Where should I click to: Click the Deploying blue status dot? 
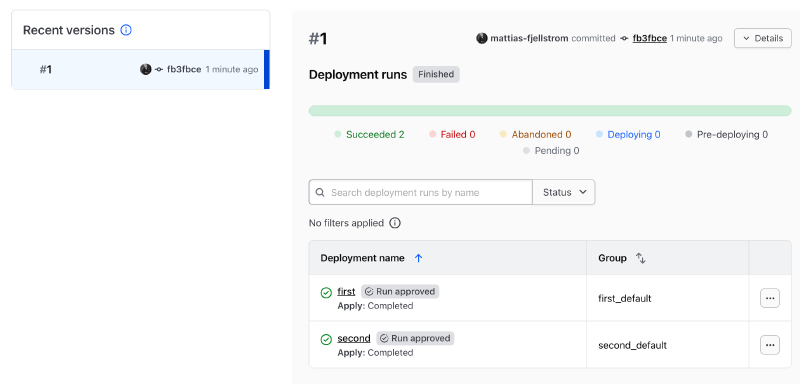pyautogui.click(x=599, y=135)
